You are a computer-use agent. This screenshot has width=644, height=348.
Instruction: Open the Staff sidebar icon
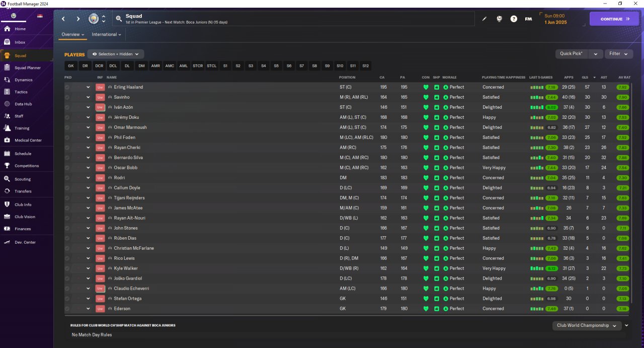(x=7, y=116)
